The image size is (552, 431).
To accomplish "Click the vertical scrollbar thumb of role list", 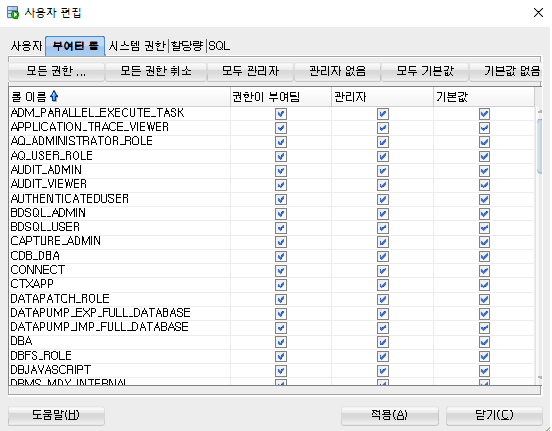I will pyautogui.click(x=540, y=146).
